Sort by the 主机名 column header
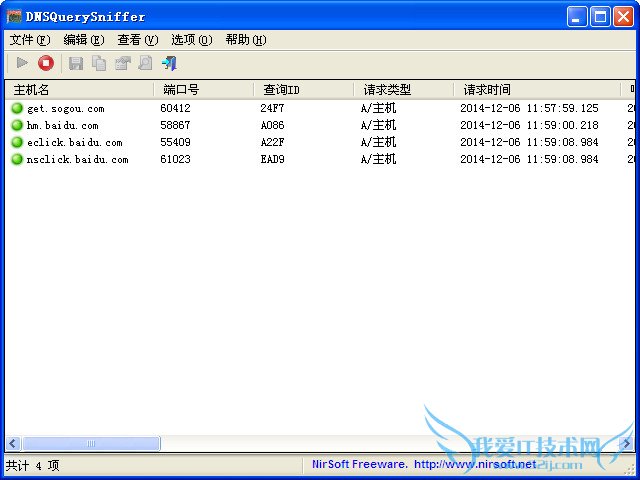This screenshot has height=480, width=640. click(x=78, y=90)
